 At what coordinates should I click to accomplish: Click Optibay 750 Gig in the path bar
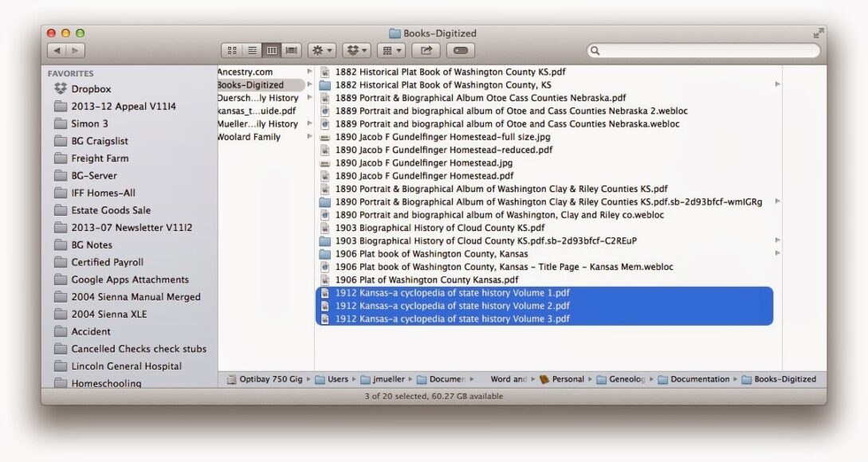coord(265,379)
